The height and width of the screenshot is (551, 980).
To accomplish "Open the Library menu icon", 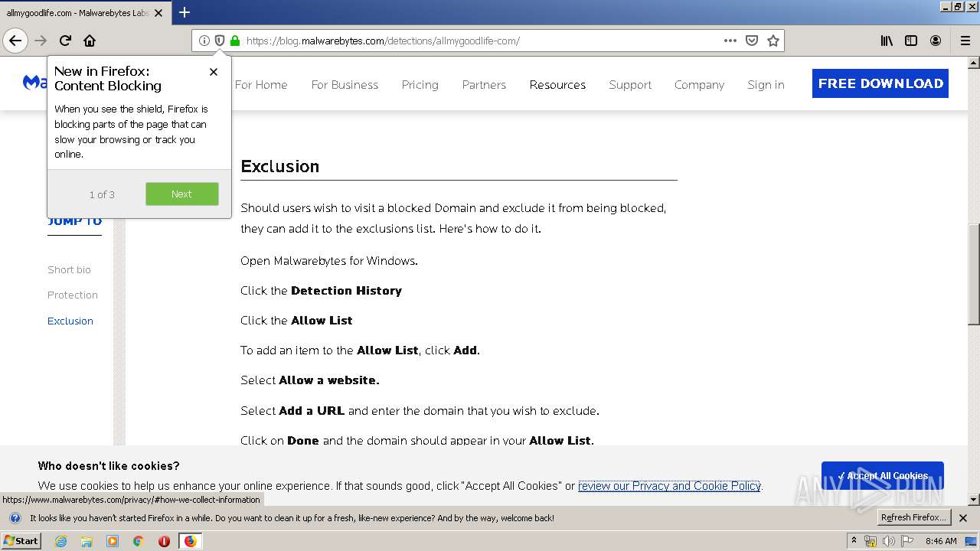I will 887,41.
